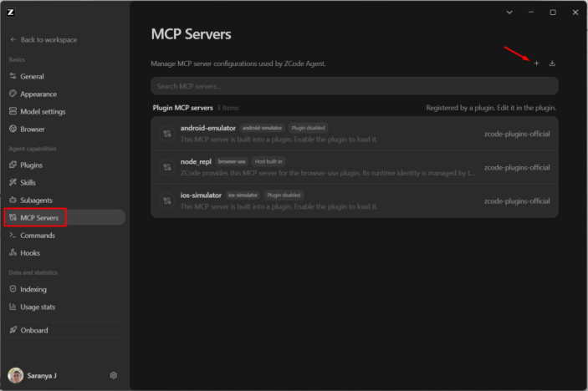Click the Back to workspace arrow
Viewport: 588px width, 391px height.
13,39
